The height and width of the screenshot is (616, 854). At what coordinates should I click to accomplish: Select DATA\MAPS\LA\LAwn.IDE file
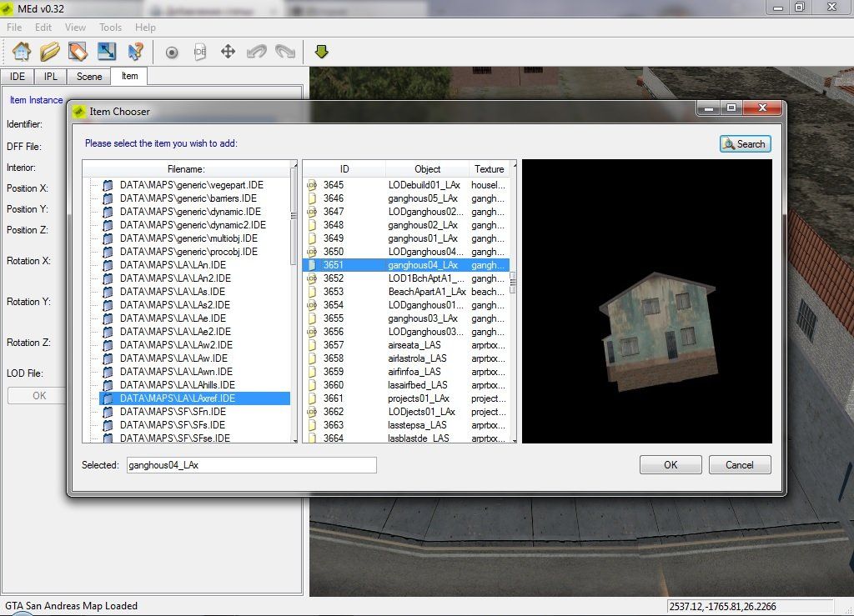[x=176, y=372]
